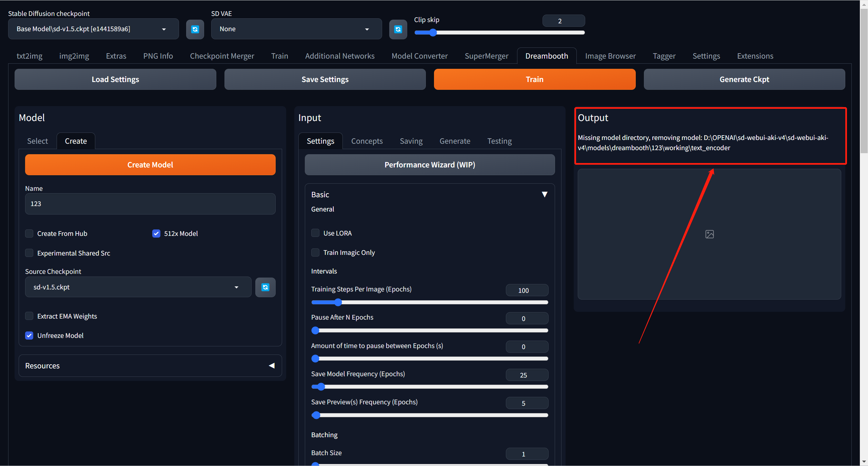Viewport: 868px width, 466px height.
Task: Toggle the Unfreeze Model checkbox
Action: coord(29,336)
